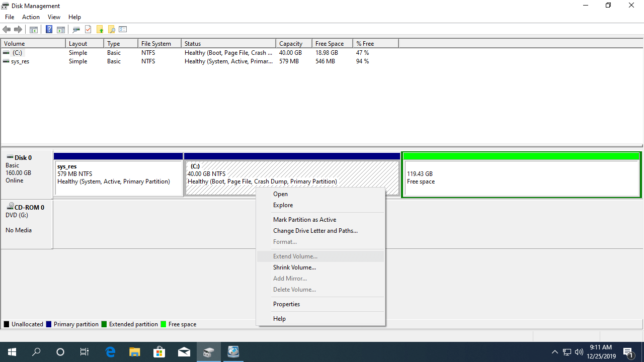Click the checkmark document toolbar icon
The width and height of the screenshot is (644, 362).
88,30
